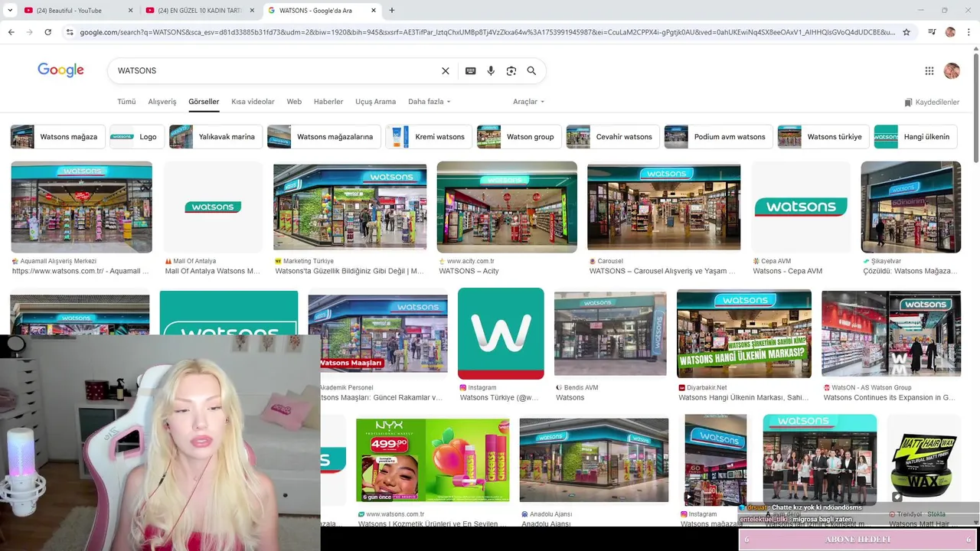The height and width of the screenshot is (551, 980).
Task: Filter by Watsons mağazalarına chip
Action: coord(324,137)
